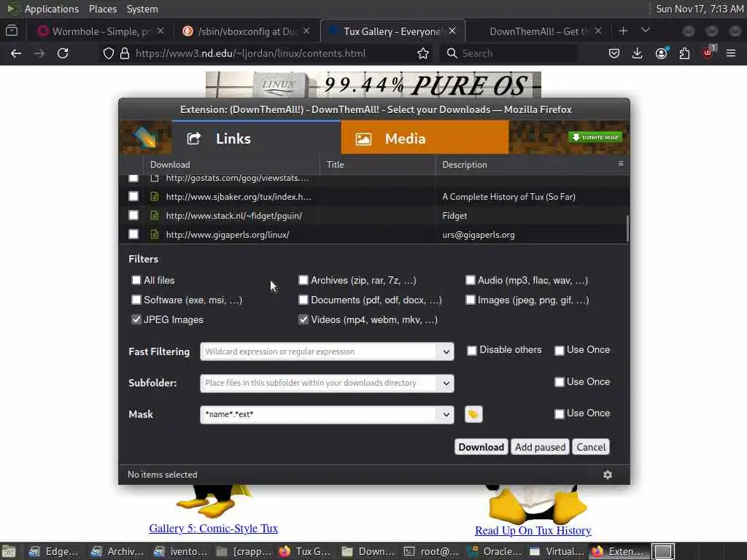This screenshot has width=747, height=560.
Task: Toggle Use Once for Mask
Action: coord(560,414)
